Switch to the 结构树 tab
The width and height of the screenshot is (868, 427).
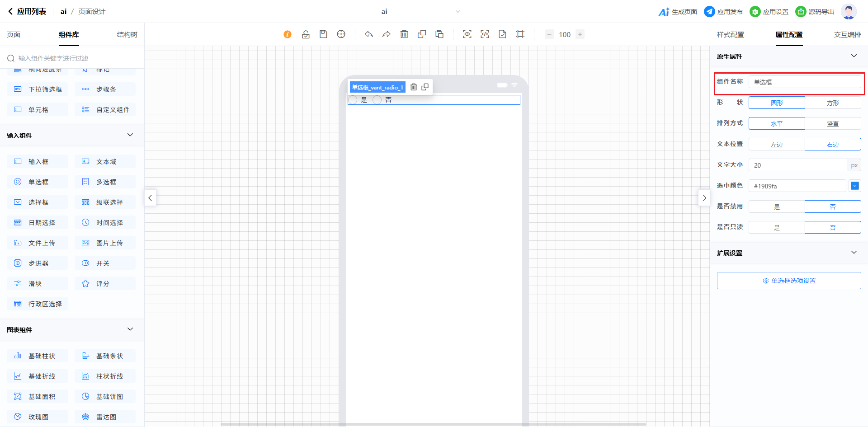(127, 35)
